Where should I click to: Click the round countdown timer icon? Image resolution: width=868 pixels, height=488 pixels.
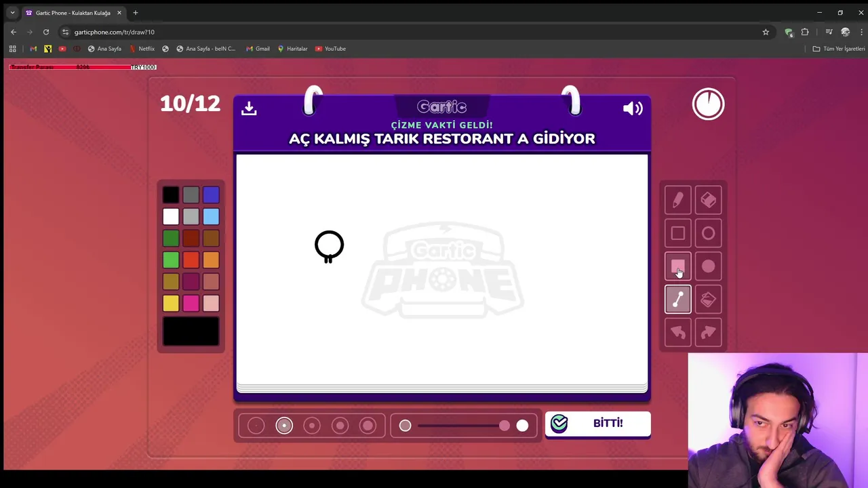click(708, 104)
